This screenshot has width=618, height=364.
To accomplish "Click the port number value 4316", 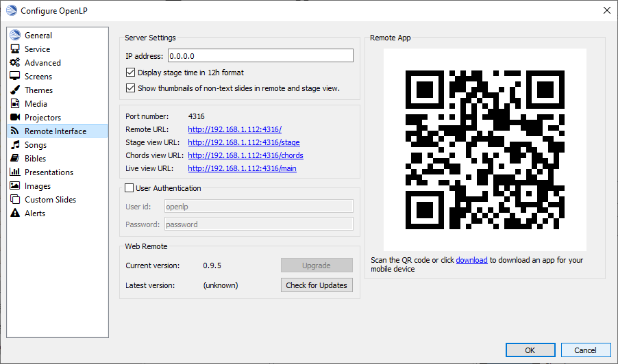I will [x=196, y=116].
